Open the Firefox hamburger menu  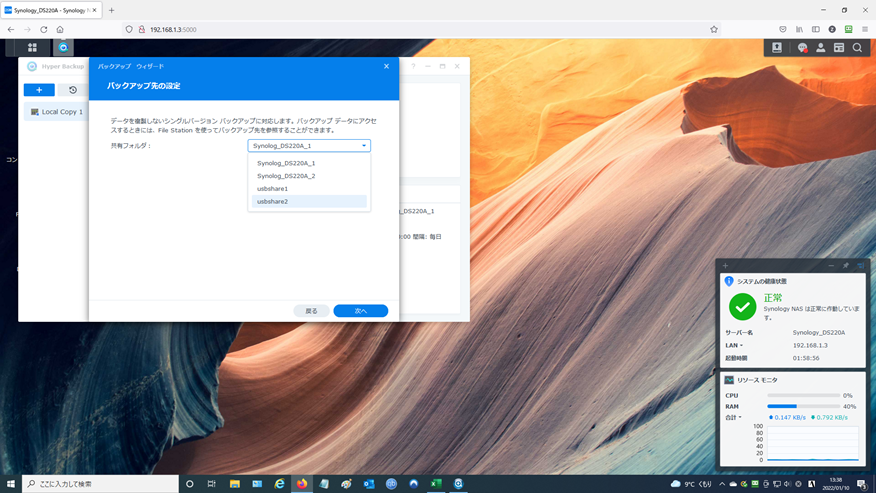865,30
